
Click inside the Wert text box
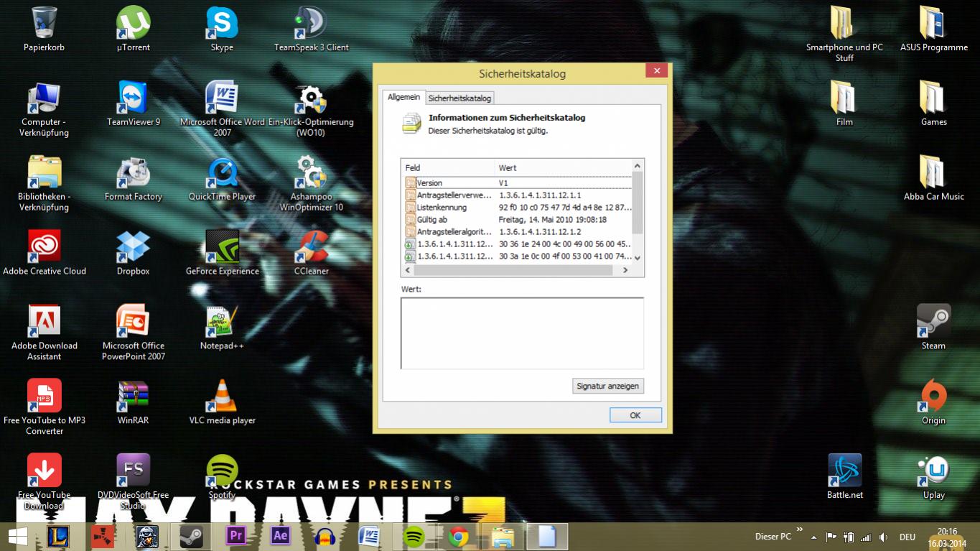(x=522, y=333)
